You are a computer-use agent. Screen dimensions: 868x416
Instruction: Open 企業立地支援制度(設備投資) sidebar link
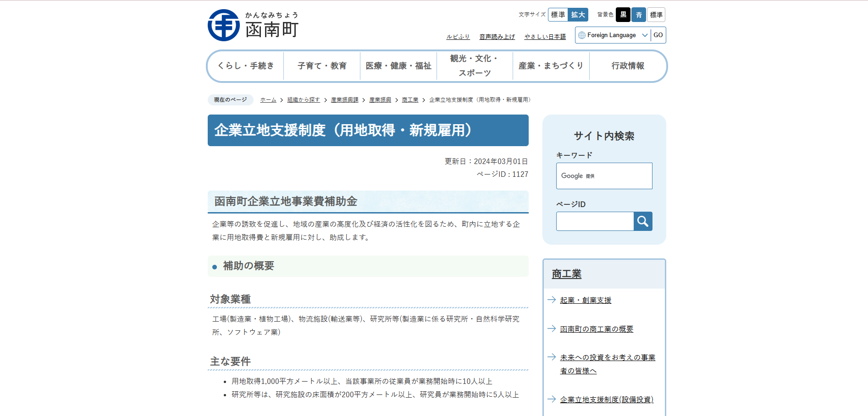607,400
